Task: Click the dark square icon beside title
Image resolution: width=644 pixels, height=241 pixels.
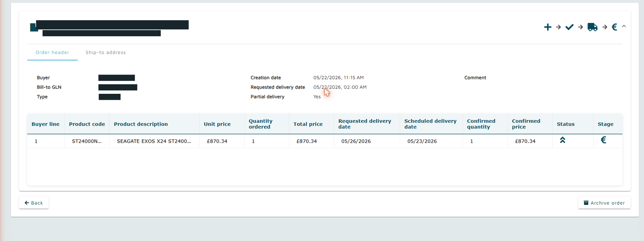Action: pos(34,27)
